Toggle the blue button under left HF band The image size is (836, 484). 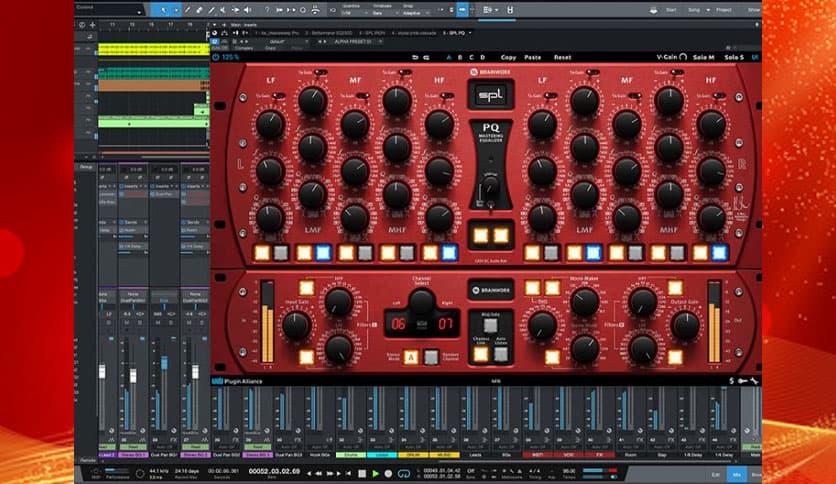tap(449, 253)
